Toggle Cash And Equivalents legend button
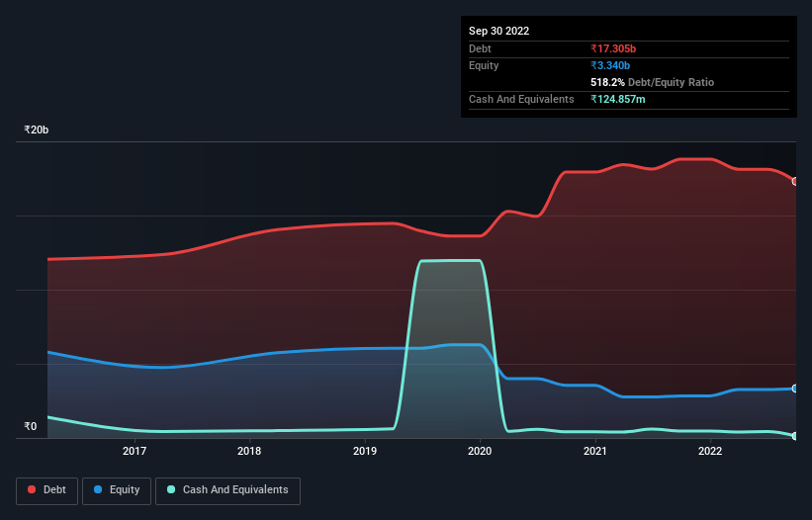The height and width of the screenshot is (520, 812). coord(227,490)
